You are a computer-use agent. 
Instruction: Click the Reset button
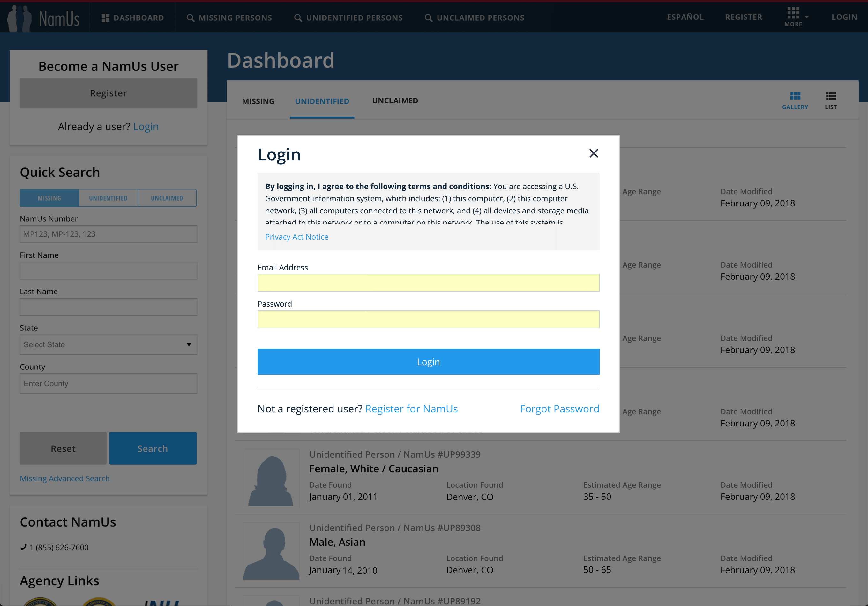pyautogui.click(x=63, y=448)
